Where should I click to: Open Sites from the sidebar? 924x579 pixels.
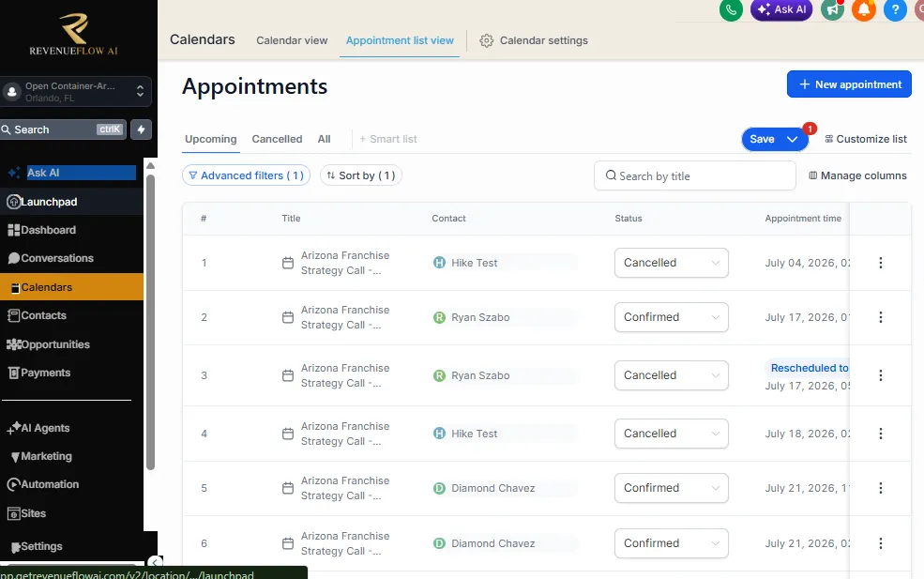click(71, 513)
